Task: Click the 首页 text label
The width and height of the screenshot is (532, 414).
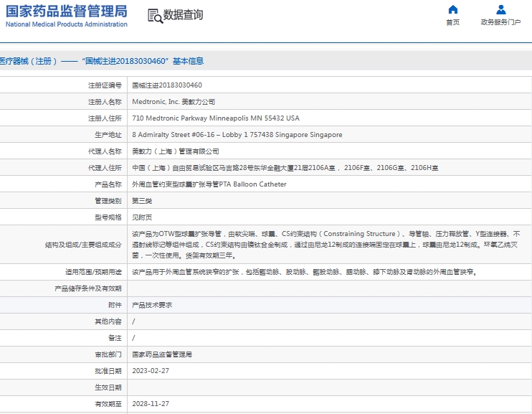Action: 453,22
